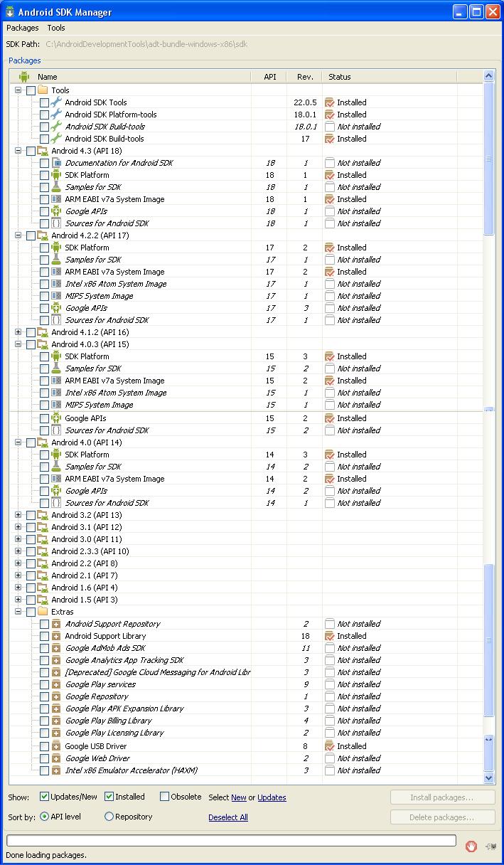This screenshot has width=504, height=865.
Task: Expand the Android 1.5 (API 3) group
Action: (18, 600)
